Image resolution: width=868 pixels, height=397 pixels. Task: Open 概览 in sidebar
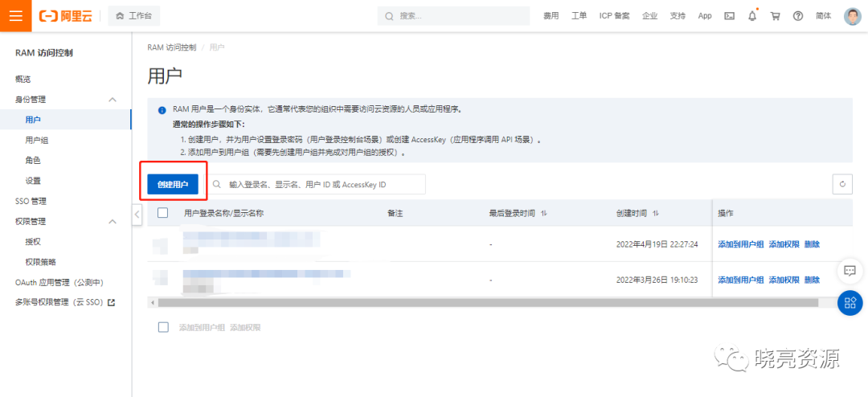[x=23, y=80]
